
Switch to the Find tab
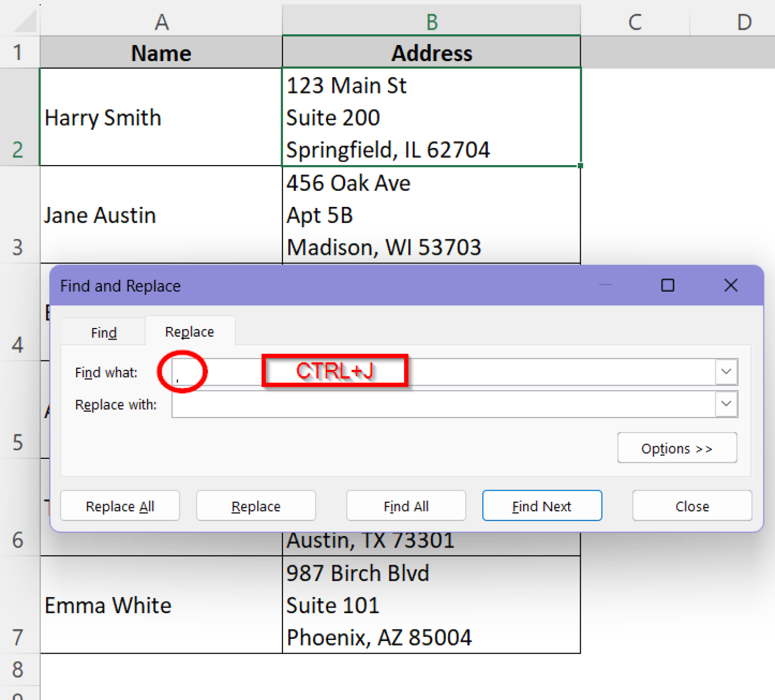coord(104,333)
